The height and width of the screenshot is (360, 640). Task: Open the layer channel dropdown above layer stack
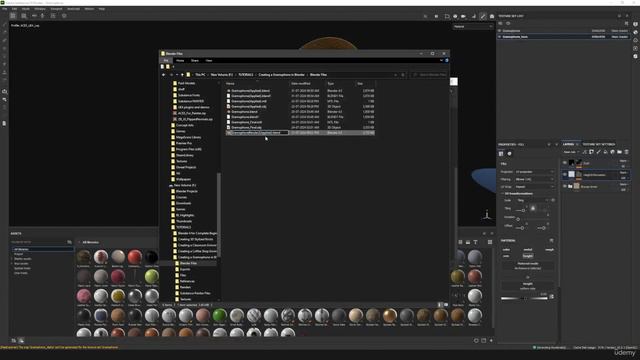[x=571, y=152]
